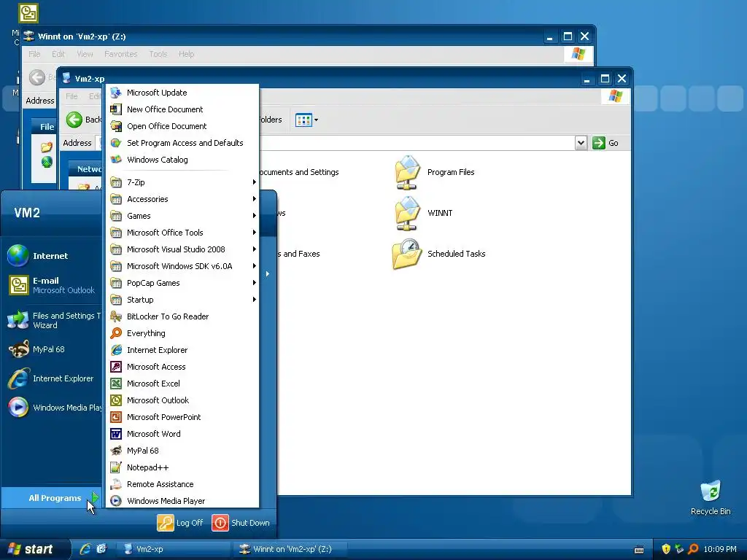Switch to Vm2-xp taskbar button
This screenshot has height=560, width=747.
coord(174,549)
